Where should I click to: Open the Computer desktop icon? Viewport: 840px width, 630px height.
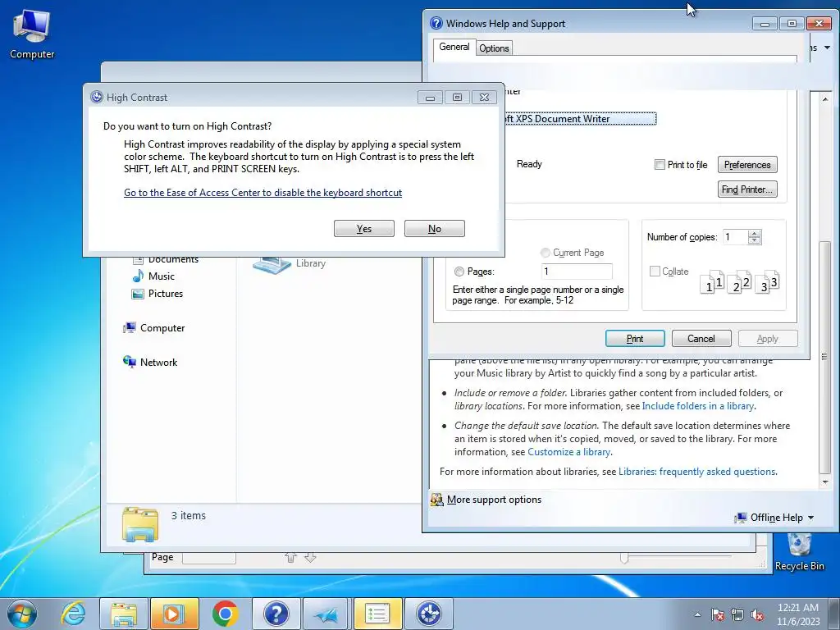click(32, 34)
